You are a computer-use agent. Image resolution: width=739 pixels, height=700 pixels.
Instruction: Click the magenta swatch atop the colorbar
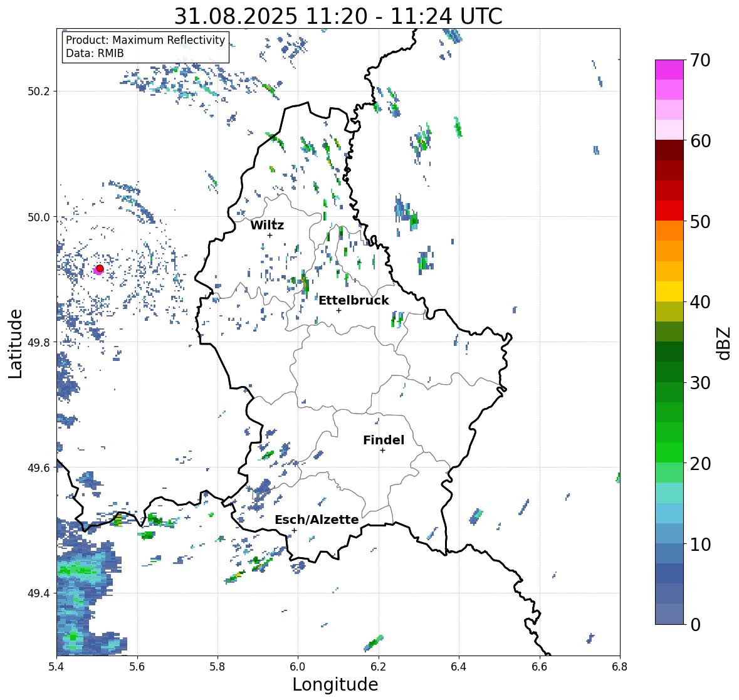(669, 70)
